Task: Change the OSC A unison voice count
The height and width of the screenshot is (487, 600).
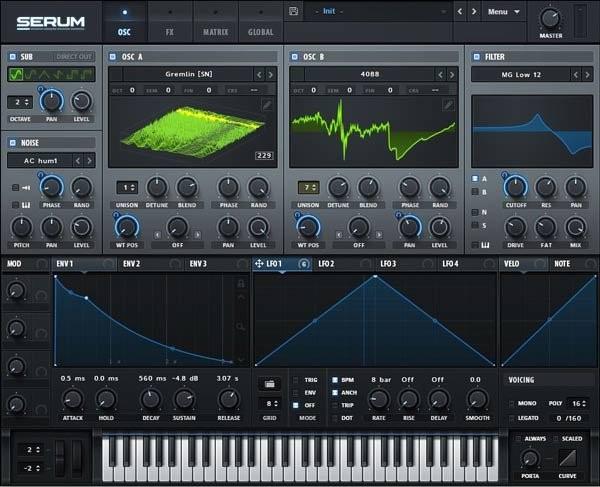Action: 127,188
